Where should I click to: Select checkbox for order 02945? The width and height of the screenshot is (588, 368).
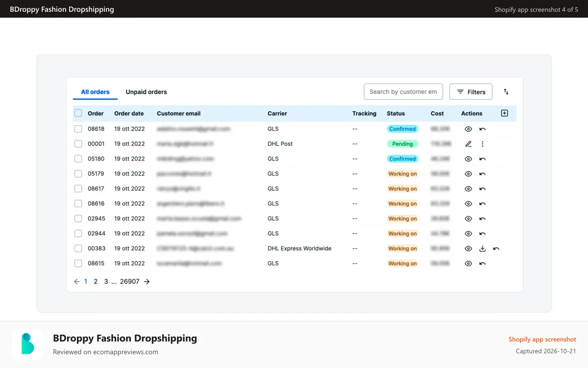78,219
